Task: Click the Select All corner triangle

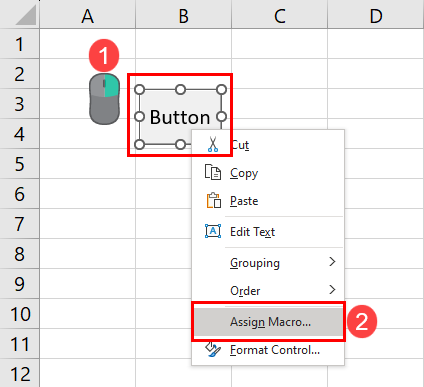Action: (26, 14)
